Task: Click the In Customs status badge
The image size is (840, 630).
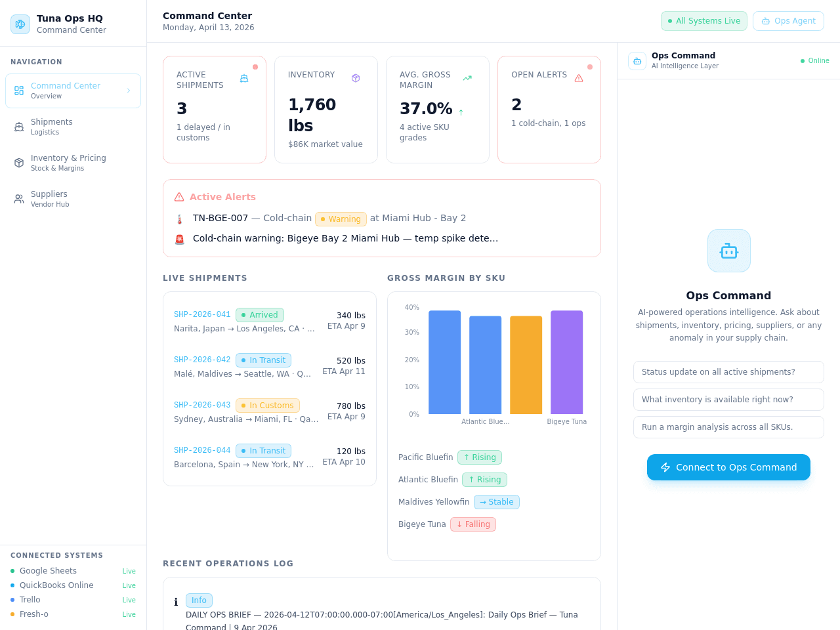Action: pos(268,406)
